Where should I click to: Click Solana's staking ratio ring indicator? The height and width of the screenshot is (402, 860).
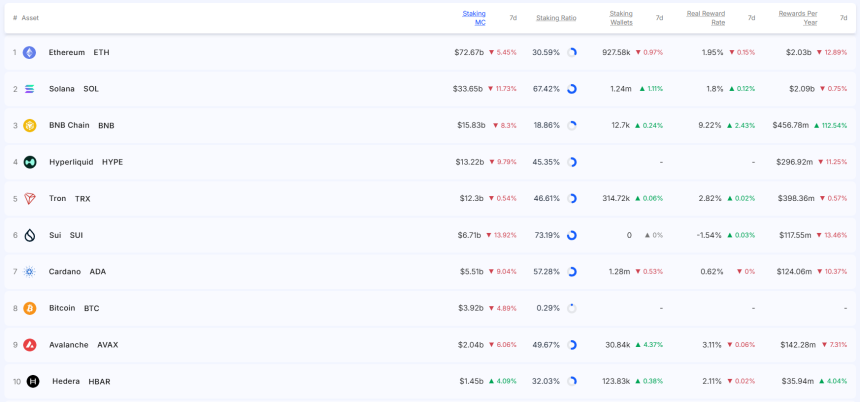(x=572, y=89)
